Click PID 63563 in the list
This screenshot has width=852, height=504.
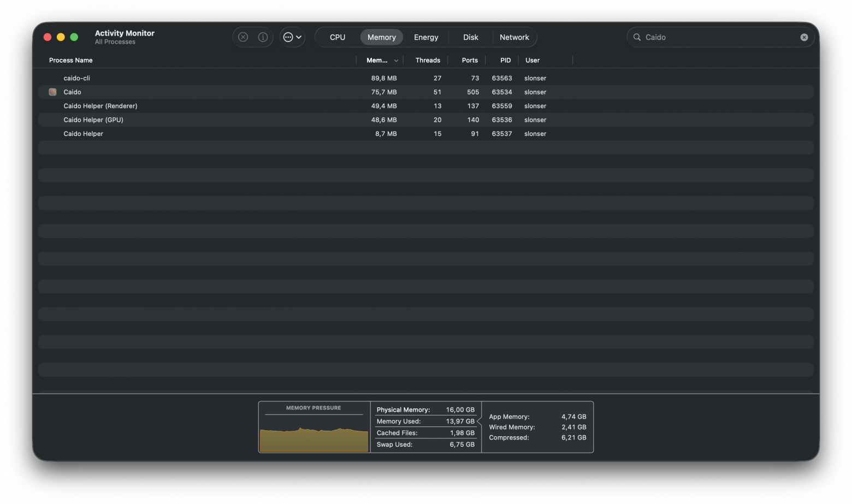click(x=502, y=78)
